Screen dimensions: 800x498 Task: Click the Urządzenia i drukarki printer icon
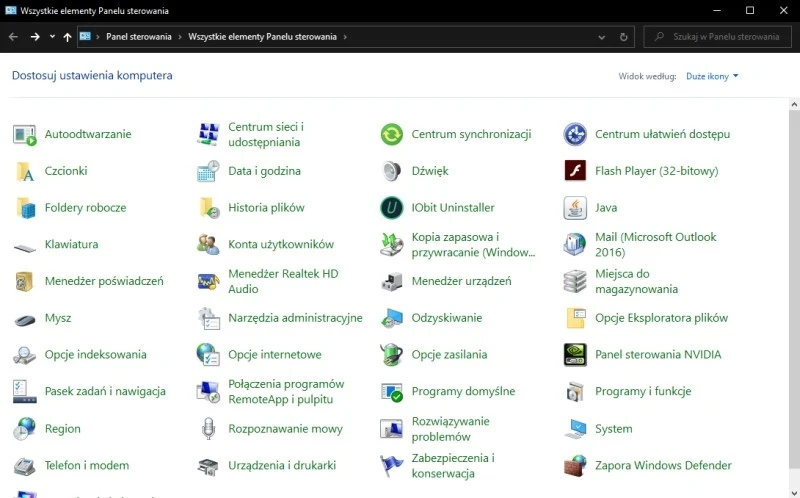(208, 466)
